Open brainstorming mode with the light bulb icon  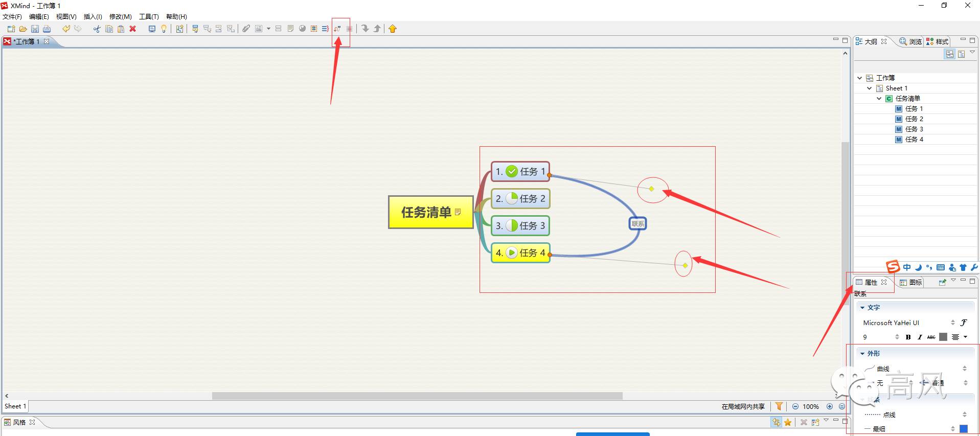(x=164, y=29)
